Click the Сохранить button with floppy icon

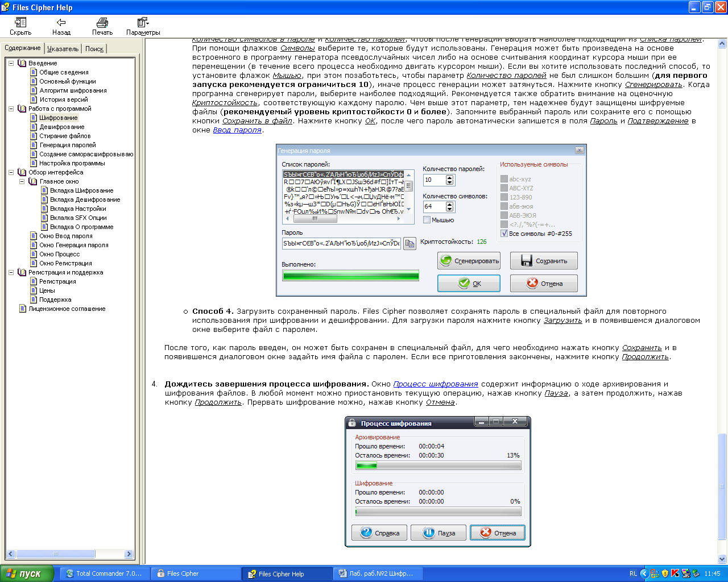pyautogui.click(x=544, y=261)
